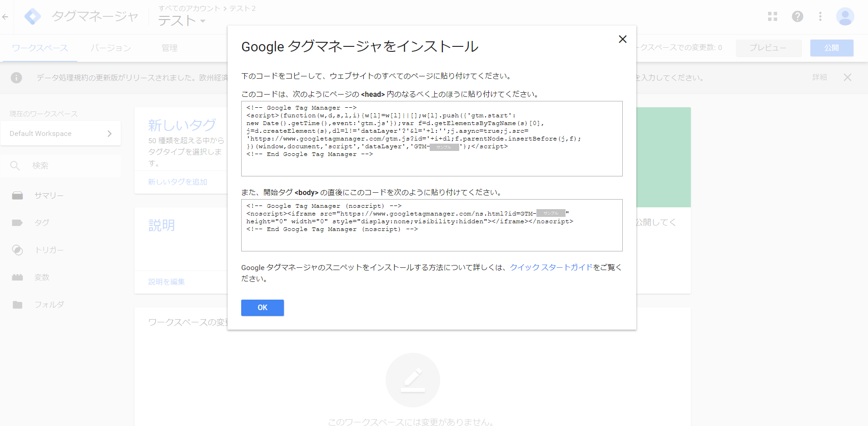The image size is (868, 426).
Task: Click the 公開 publish button
Action: [x=832, y=48]
